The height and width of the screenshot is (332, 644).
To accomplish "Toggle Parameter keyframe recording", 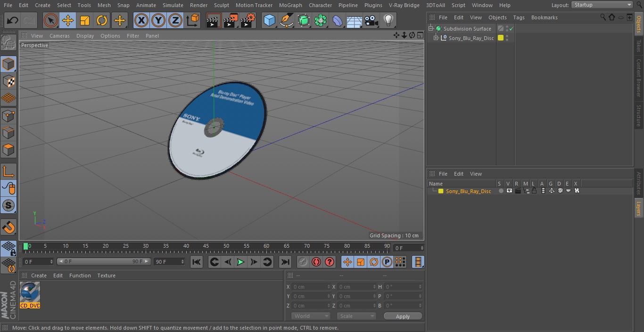I will tap(387, 262).
